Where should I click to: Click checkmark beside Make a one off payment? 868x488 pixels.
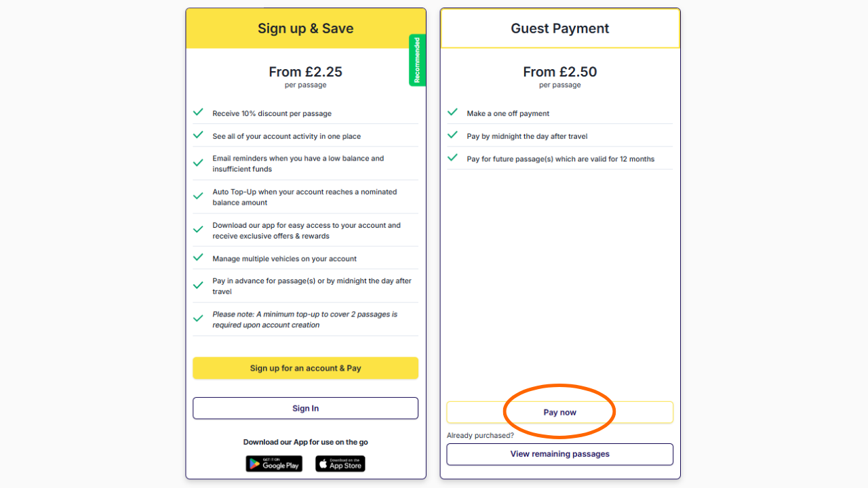click(x=452, y=113)
